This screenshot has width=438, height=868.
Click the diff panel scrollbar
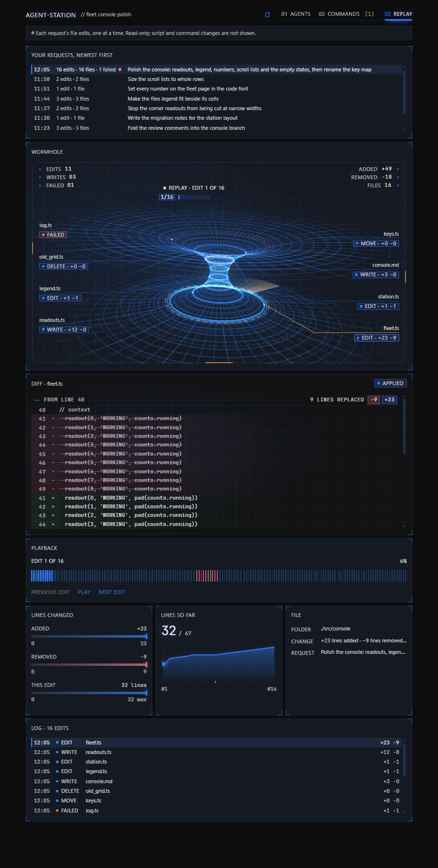point(404,426)
